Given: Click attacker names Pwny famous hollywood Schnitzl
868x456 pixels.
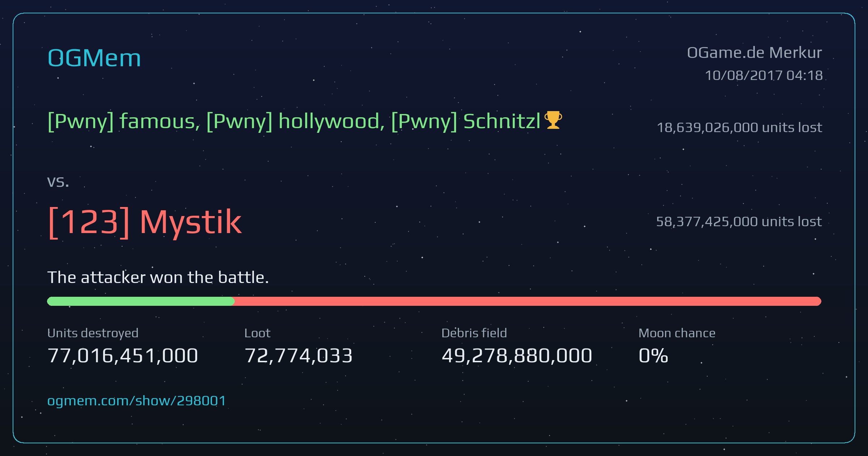Looking at the screenshot, I should (294, 121).
